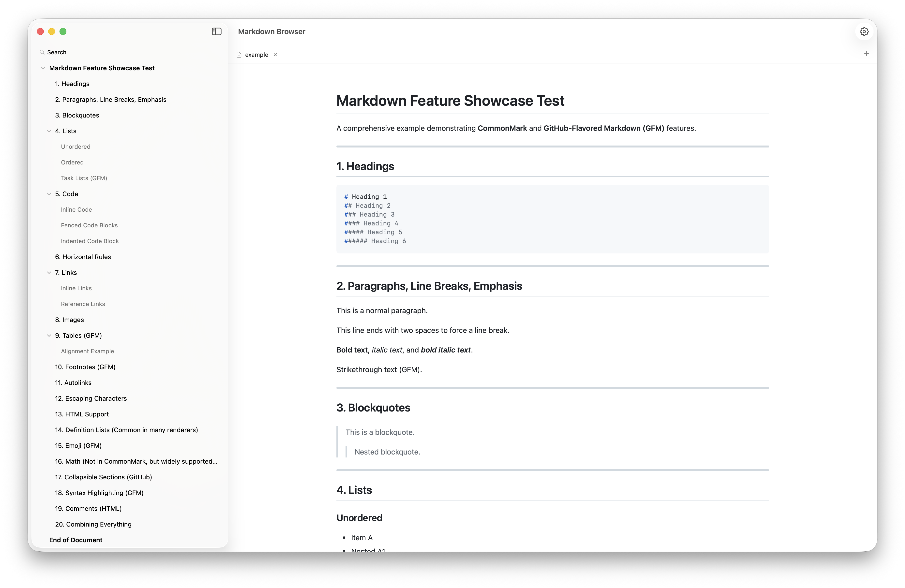The width and height of the screenshot is (905, 588).
Task: Open Task Lists (GFM) from the sidebar
Action: pos(84,178)
